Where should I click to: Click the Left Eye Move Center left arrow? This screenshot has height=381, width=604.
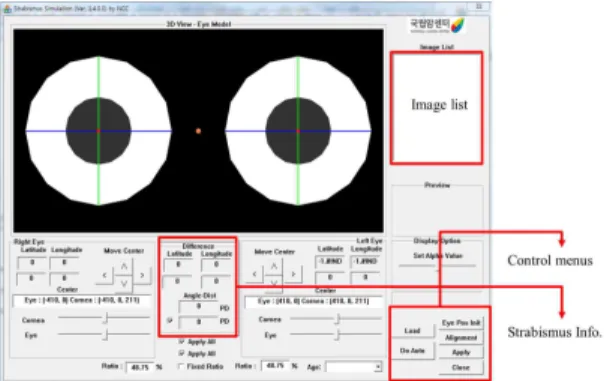[254, 274]
